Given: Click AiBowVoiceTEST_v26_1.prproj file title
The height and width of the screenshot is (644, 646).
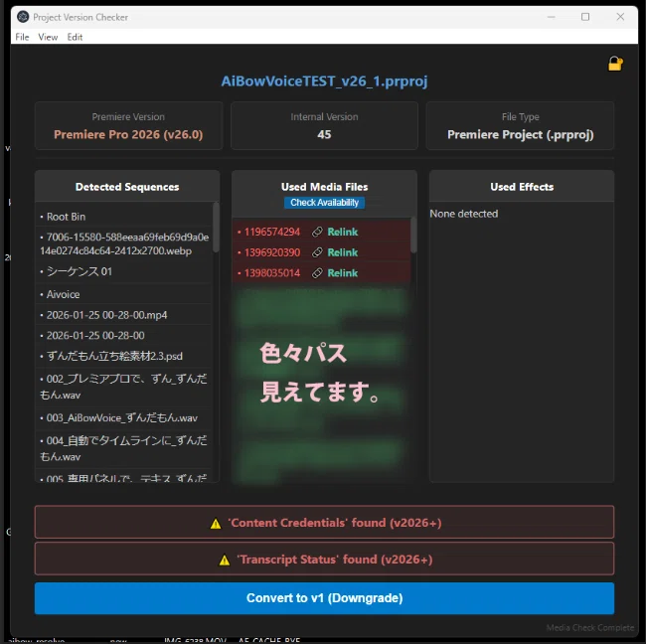Looking at the screenshot, I should pos(324,81).
